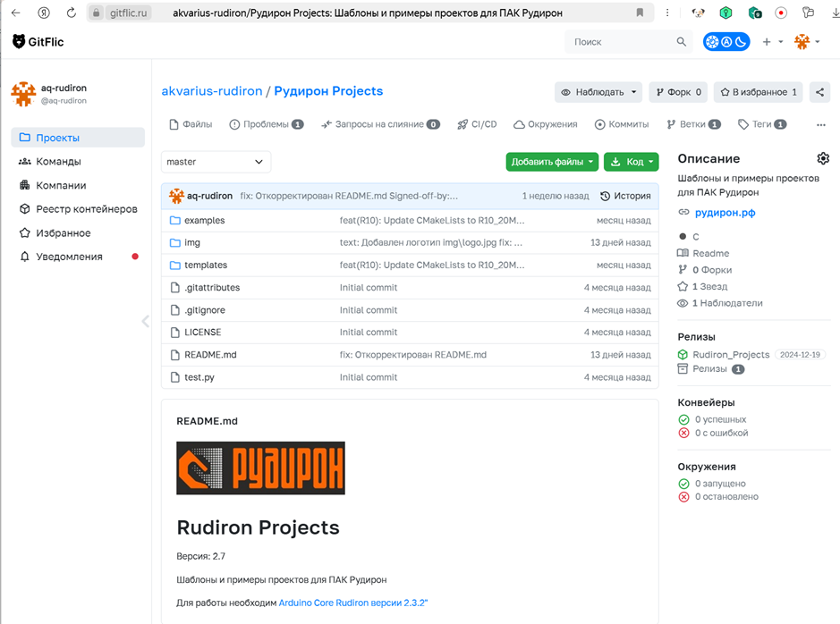Viewport: 840px width, 624px height.
Task: Open the Коммиты tab
Action: (x=622, y=124)
